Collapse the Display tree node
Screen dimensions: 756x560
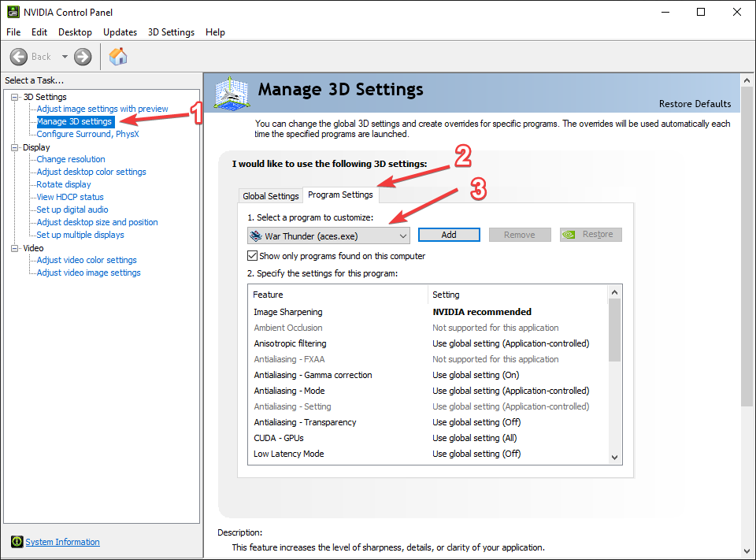click(x=15, y=147)
